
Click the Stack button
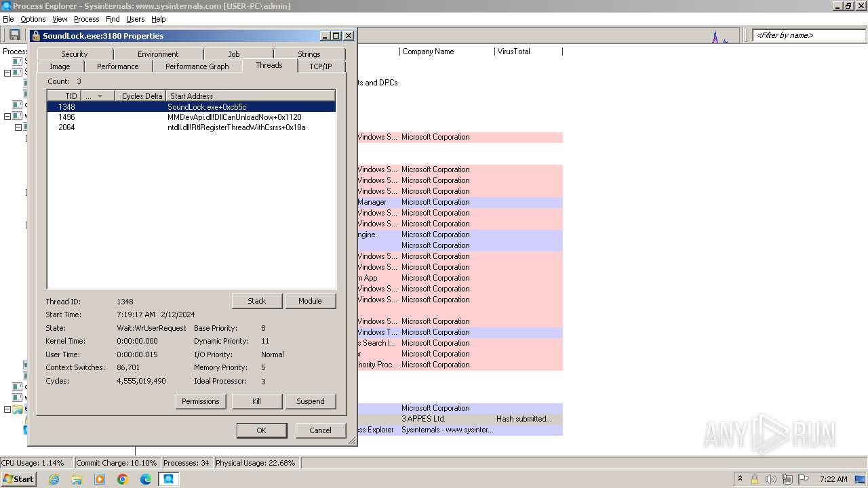(x=257, y=301)
